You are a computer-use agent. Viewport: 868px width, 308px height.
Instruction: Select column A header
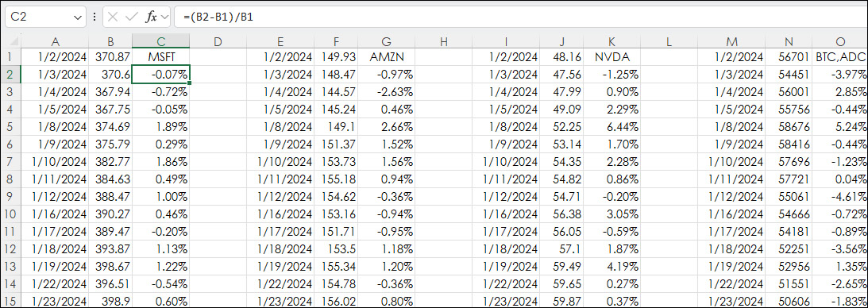(x=55, y=41)
